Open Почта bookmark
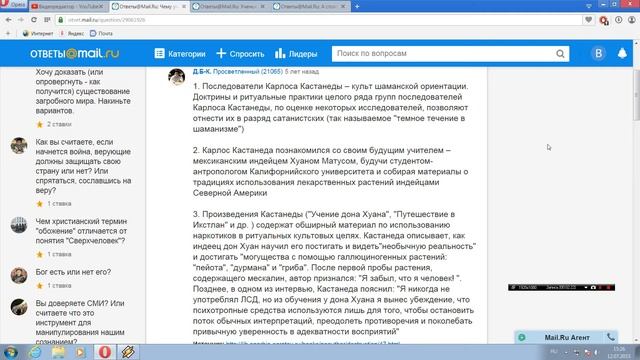 (x=101, y=33)
